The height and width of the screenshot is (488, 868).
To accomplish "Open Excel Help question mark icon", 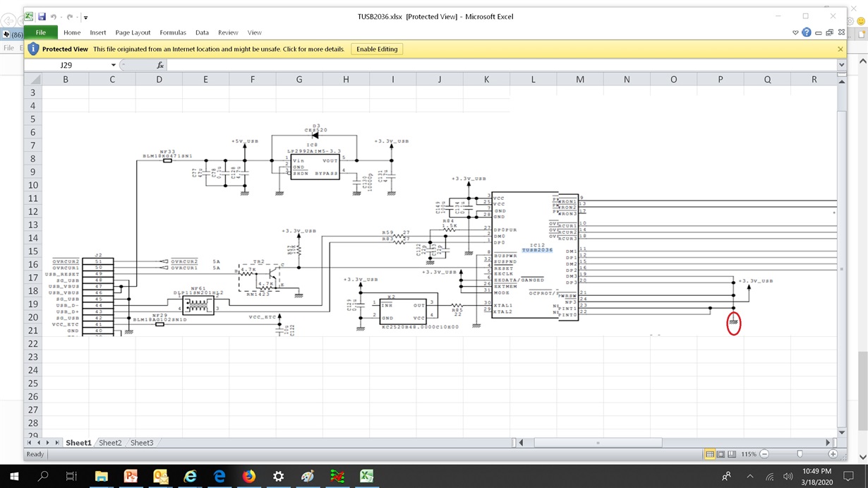I will tap(807, 32).
